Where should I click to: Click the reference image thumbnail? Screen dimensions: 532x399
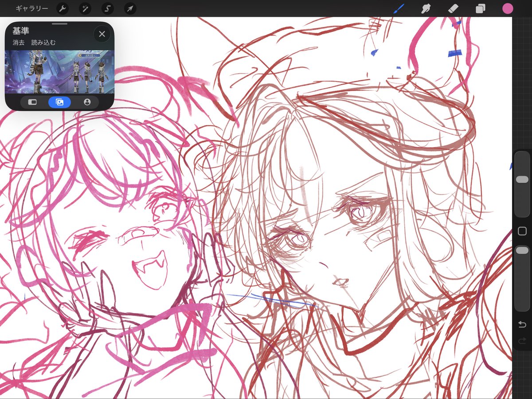point(59,72)
